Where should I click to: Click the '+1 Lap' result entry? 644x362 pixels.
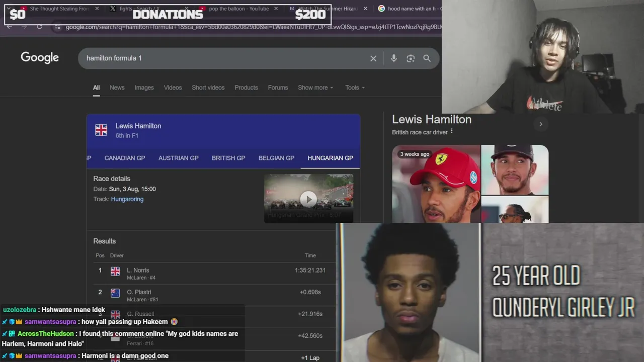(x=310, y=358)
